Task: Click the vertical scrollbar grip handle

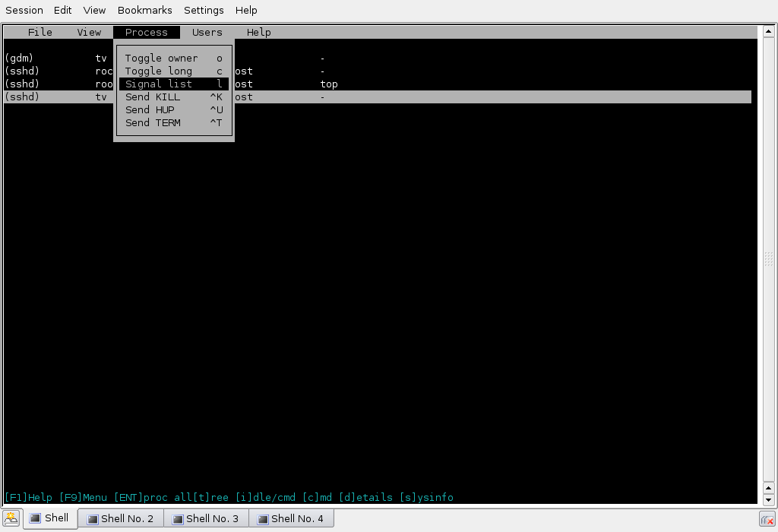Action: [768, 259]
